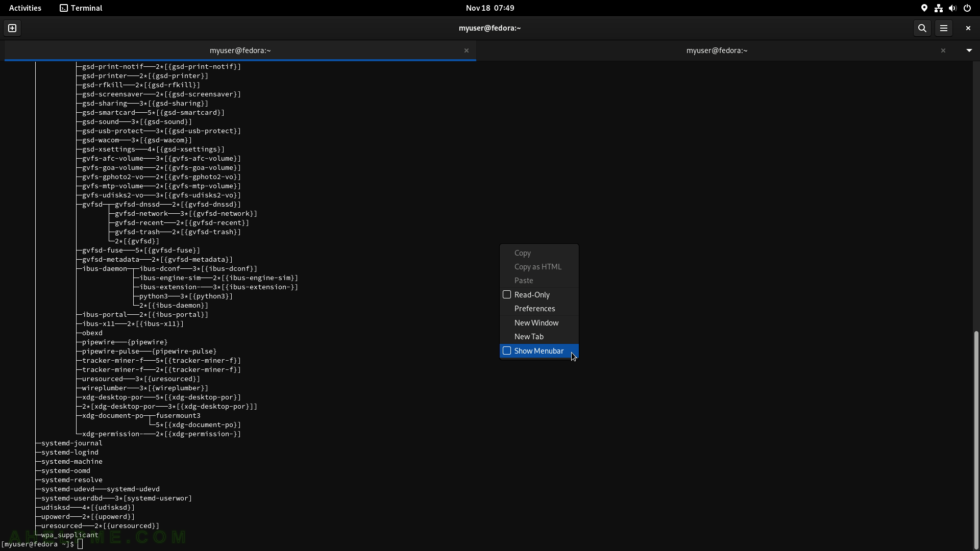Click the 'wireplumber' process line
Image resolution: width=980 pixels, height=551 pixels.
pos(145,388)
